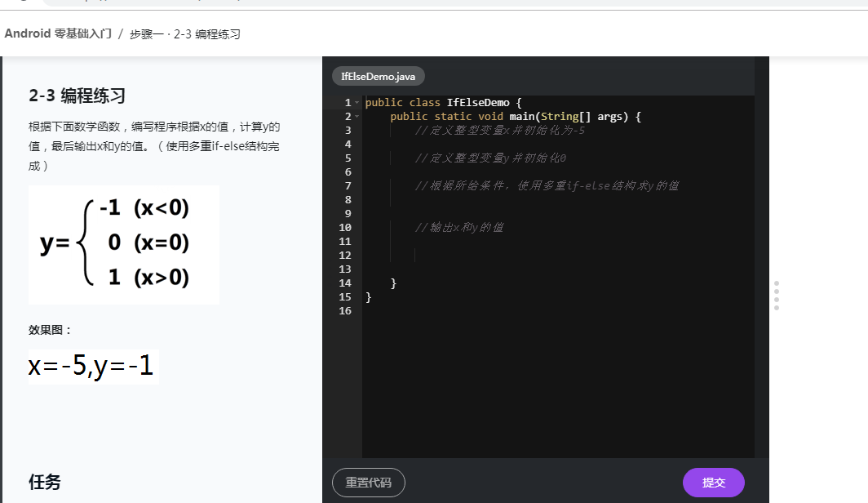
Task: Open the IfElseDemo.java file tab
Action: coord(378,77)
